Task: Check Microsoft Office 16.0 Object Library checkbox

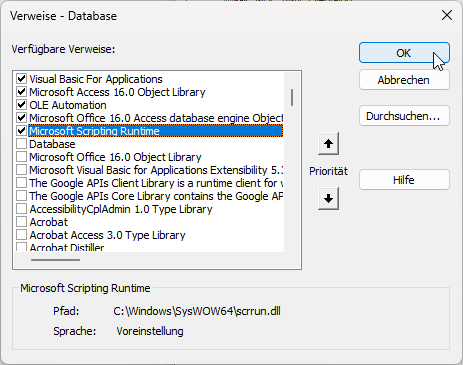Action: tap(22, 157)
